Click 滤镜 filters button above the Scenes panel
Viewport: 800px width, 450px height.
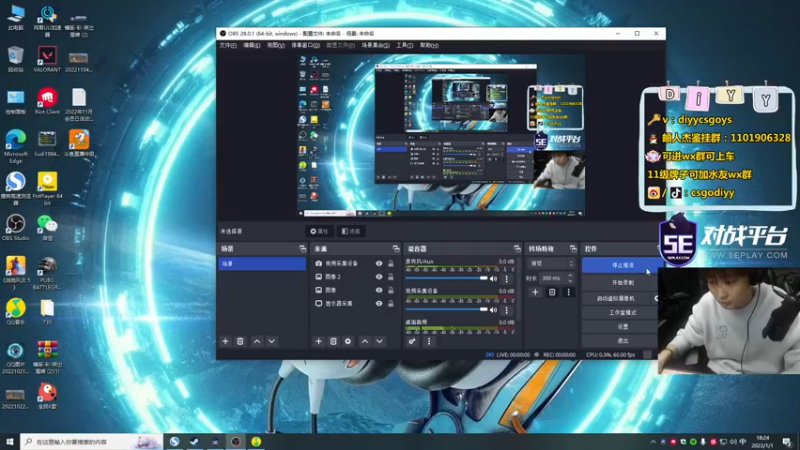351,231
